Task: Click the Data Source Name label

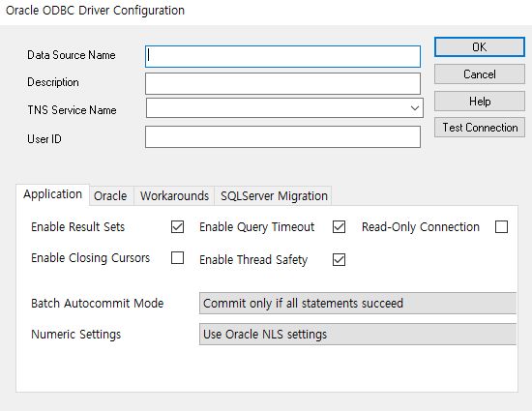Action: [x=72, y=55]
